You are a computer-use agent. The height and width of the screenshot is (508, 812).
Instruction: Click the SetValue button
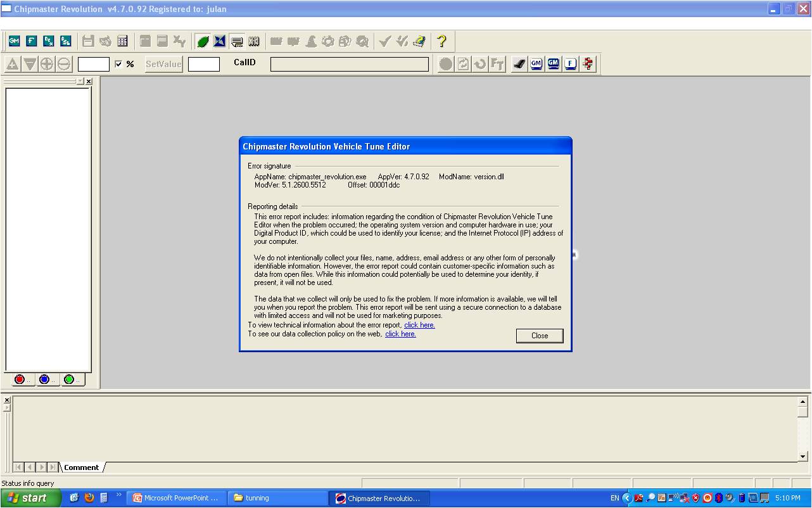163,64
